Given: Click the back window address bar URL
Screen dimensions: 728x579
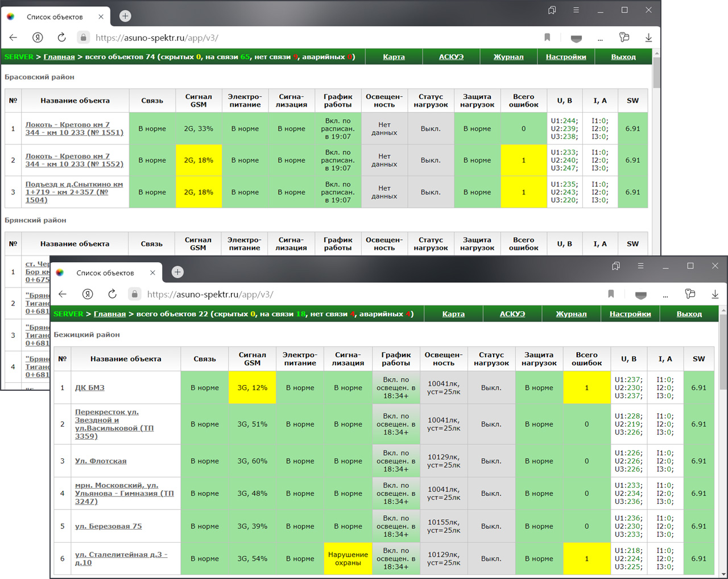Looking at the screenshot, I should (157, 38).
